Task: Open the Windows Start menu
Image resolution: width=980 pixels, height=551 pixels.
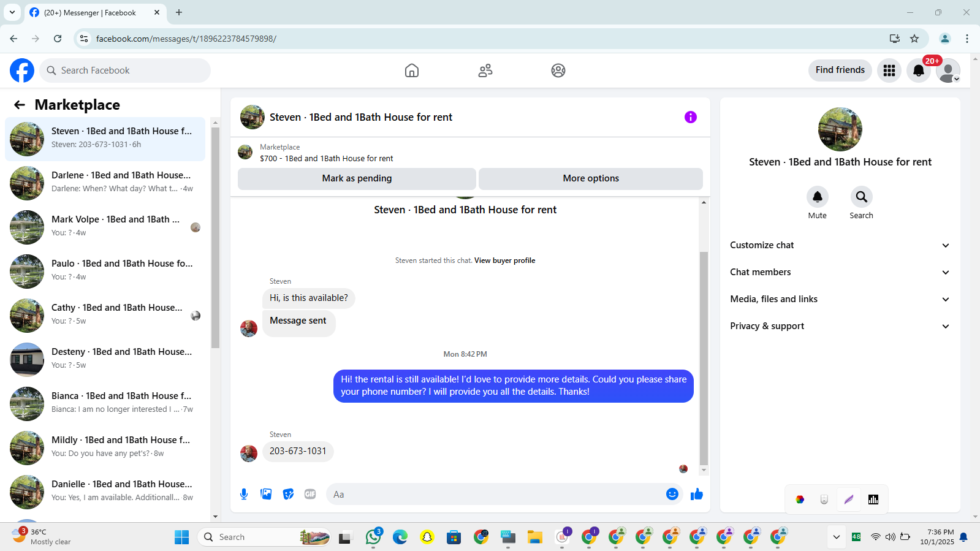Action: [182, 537]
